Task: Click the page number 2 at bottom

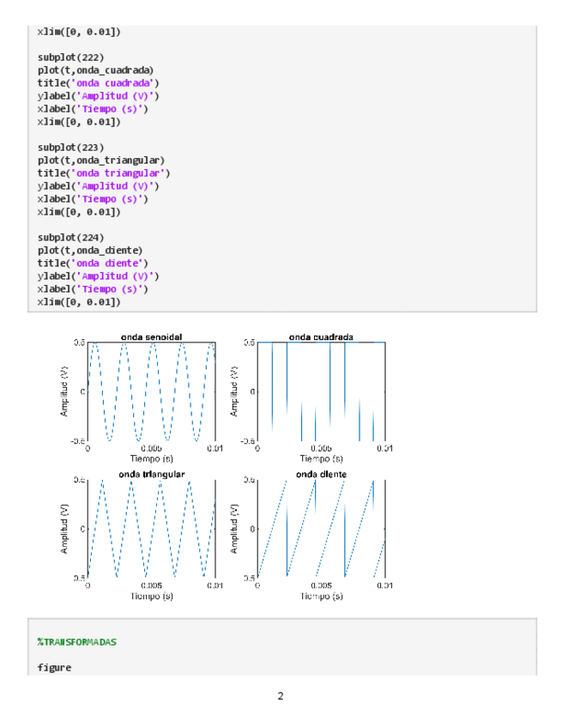Action: [281, 695]
